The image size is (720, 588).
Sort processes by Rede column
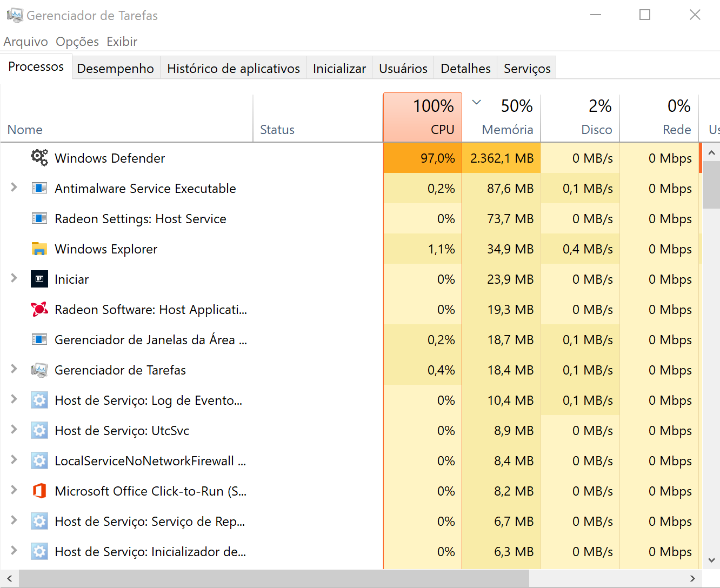click(659, 118)
